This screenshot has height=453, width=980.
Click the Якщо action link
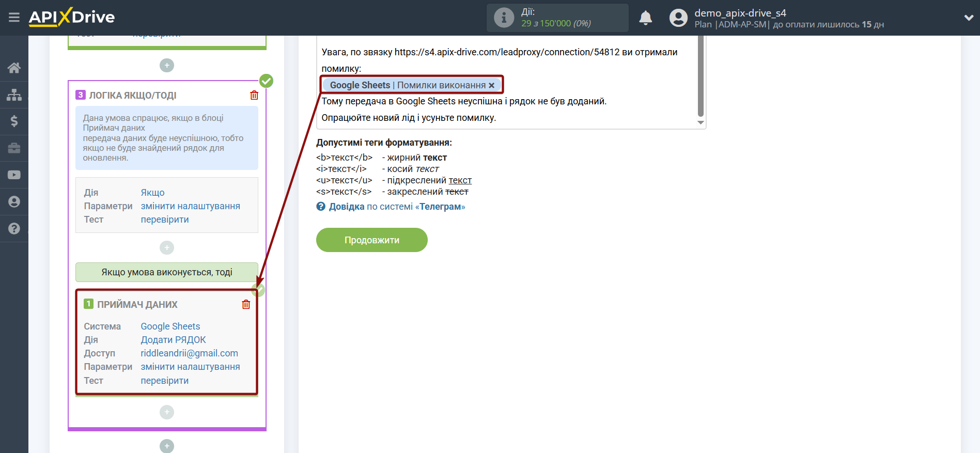coord(152,193)
